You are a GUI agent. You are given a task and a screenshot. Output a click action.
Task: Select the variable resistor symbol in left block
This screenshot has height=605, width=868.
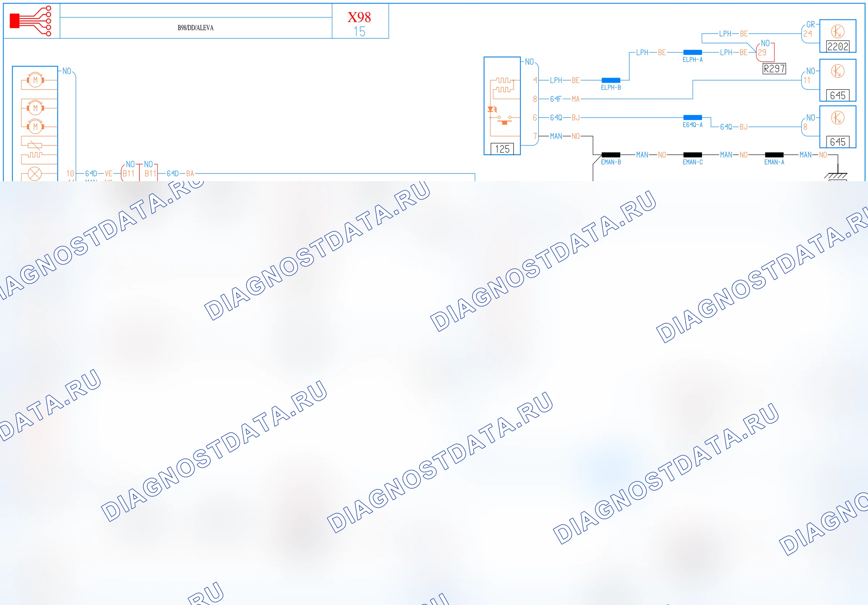[35, 145]
